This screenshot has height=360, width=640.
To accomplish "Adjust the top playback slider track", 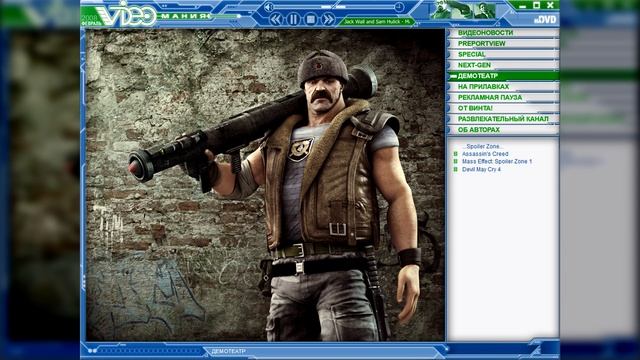I will click(334, 7).
